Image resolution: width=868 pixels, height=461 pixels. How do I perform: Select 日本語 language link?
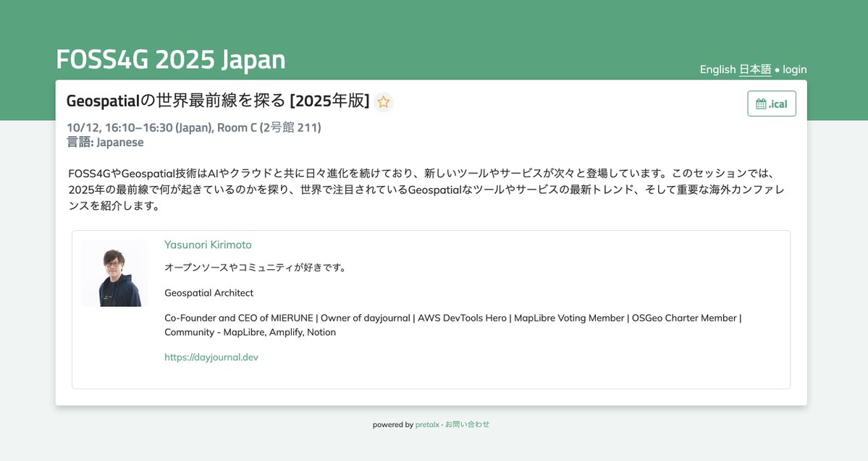coord(755,69)
